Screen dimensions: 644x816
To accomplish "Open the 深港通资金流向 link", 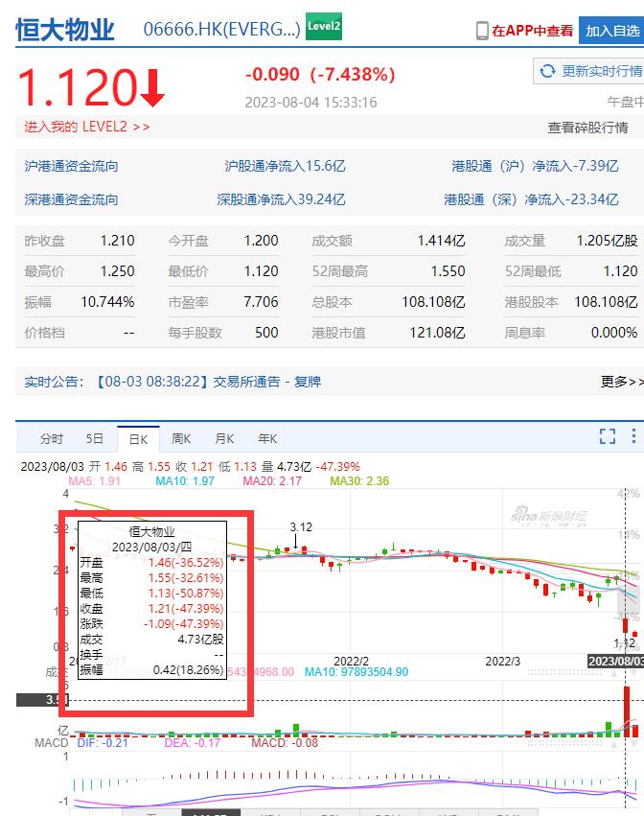I will (72, 199).
